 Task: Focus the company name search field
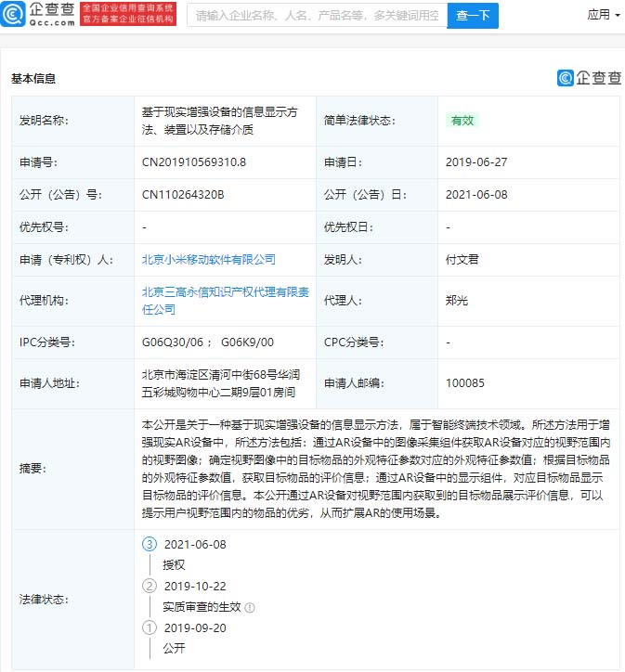[x=318, y=16]
